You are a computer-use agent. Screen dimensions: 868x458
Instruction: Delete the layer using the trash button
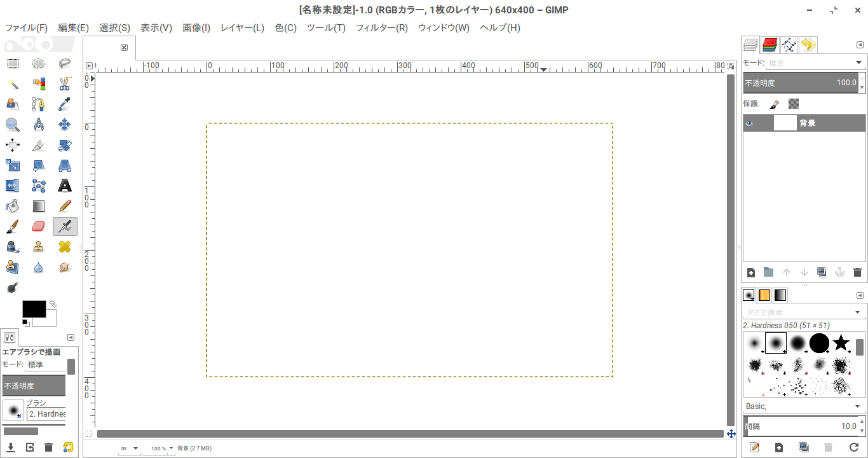pos(857,272)
